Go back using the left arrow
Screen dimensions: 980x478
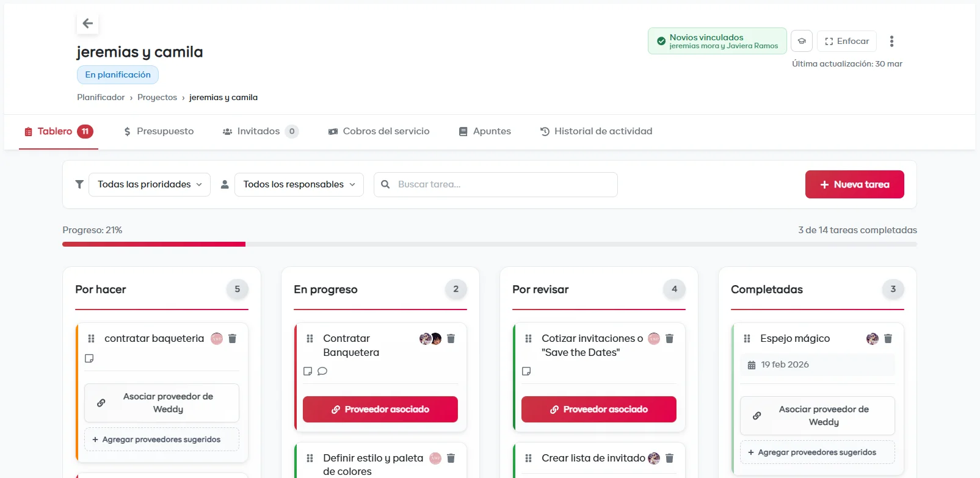[88, 23]
